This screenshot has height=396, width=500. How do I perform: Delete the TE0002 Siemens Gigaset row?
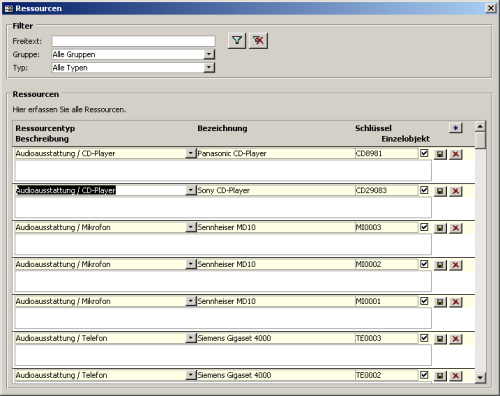click(x=456, y=376)
